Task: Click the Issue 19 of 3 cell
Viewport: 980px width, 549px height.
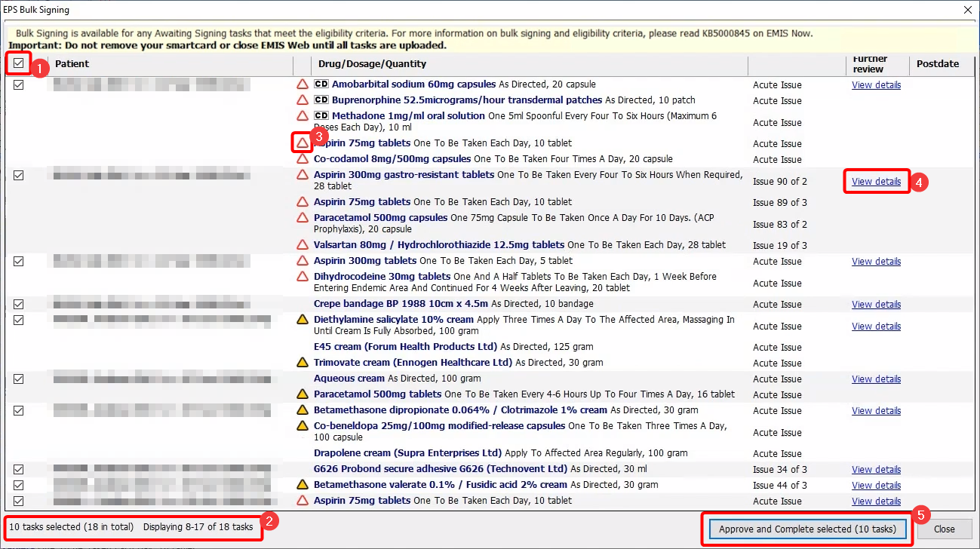Action: [x=780, y=246]
